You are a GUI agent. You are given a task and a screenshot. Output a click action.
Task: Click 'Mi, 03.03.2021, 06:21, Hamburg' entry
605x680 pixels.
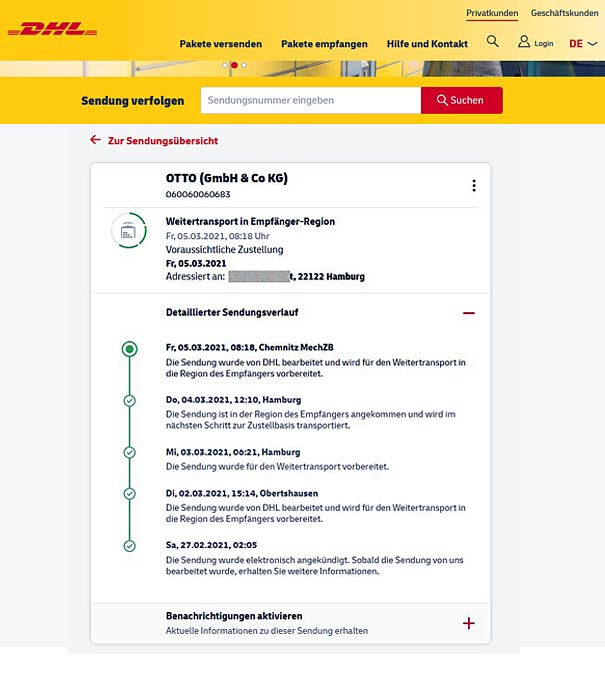pos(233,452)
